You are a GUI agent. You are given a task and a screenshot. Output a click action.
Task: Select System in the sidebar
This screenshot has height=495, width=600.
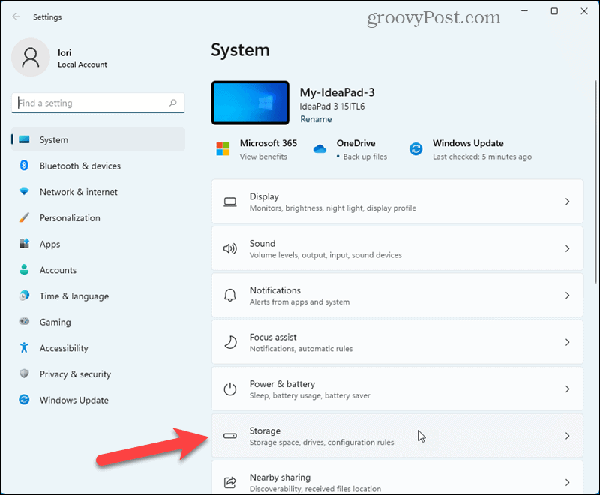(x=98, y=140)
